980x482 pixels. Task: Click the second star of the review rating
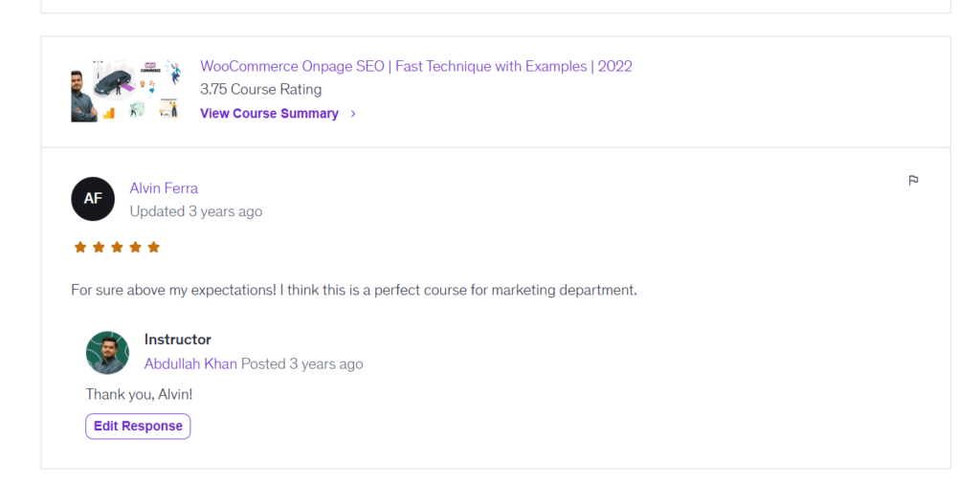point(99,248)
